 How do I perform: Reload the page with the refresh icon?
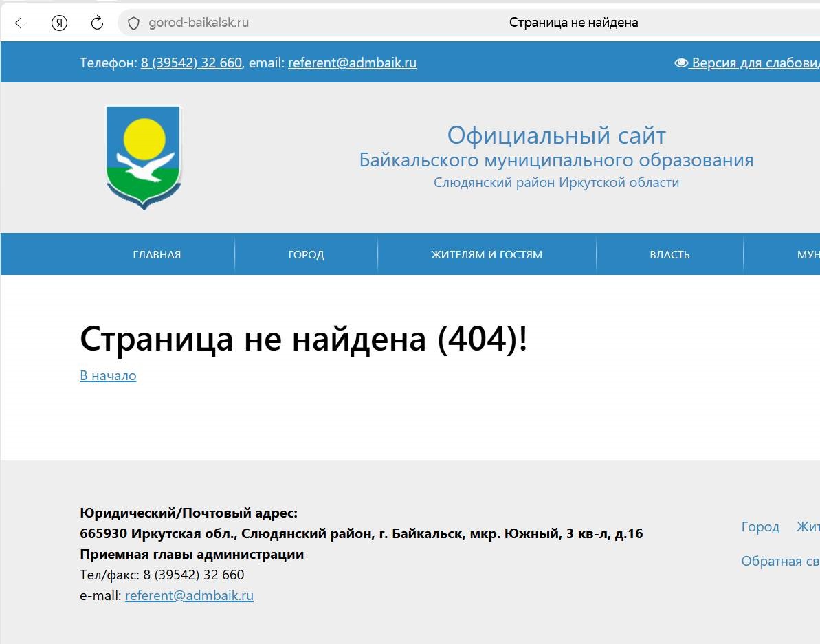click(97, 23)
